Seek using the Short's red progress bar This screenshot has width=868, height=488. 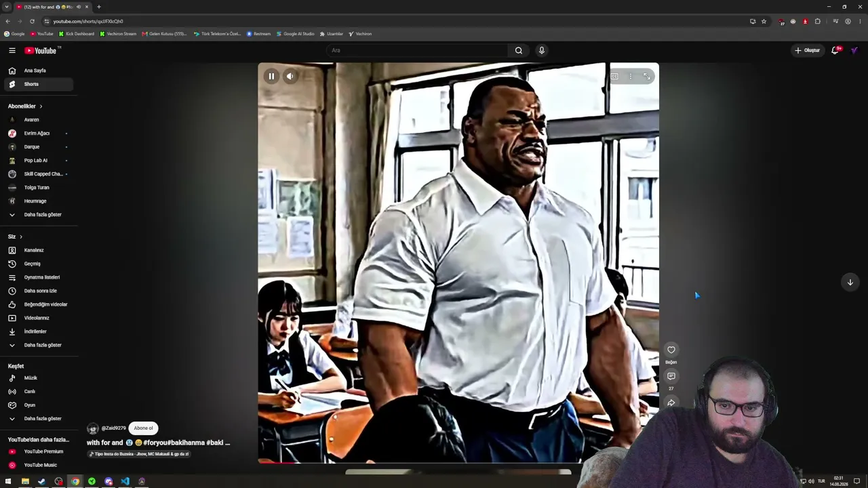(458, 462)
